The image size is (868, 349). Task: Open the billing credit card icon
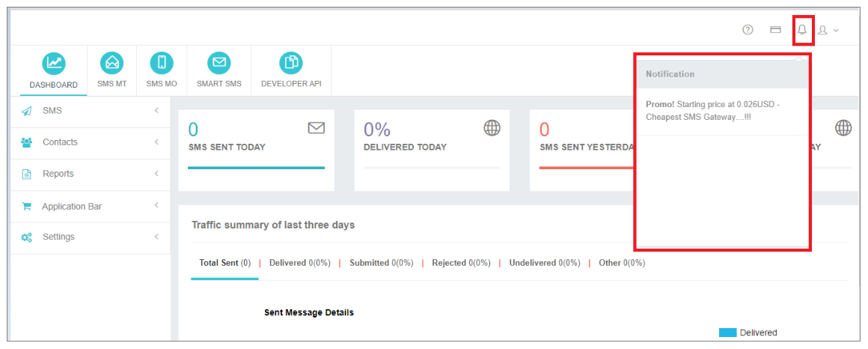tap(775, 30)
